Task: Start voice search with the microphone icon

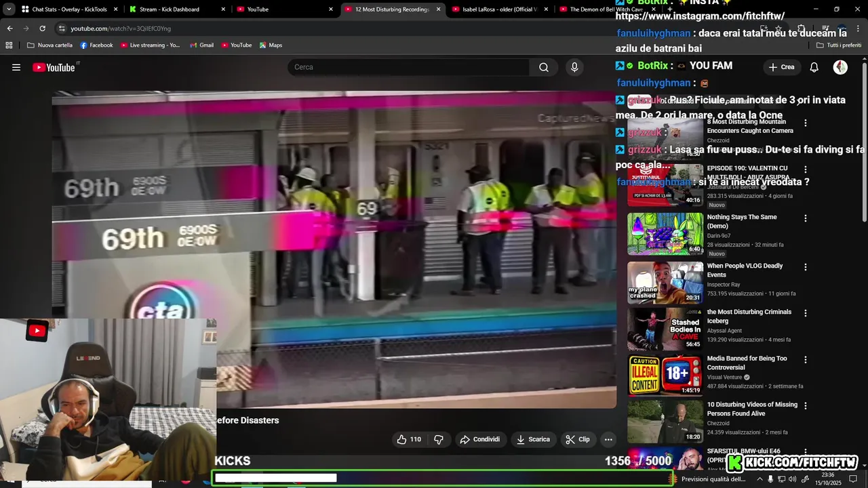Action: 574,67
